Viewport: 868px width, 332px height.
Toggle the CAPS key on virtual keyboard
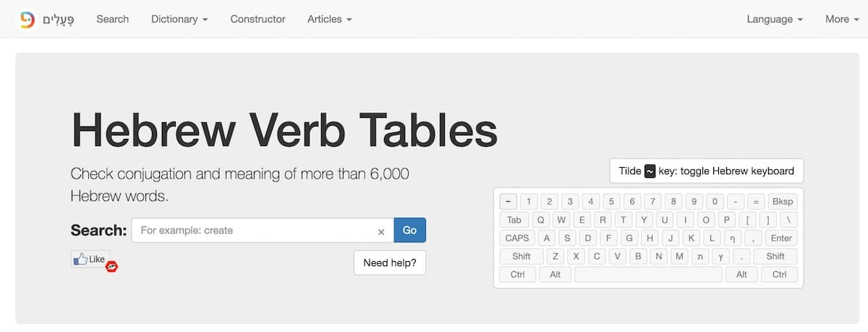[517, 238]
